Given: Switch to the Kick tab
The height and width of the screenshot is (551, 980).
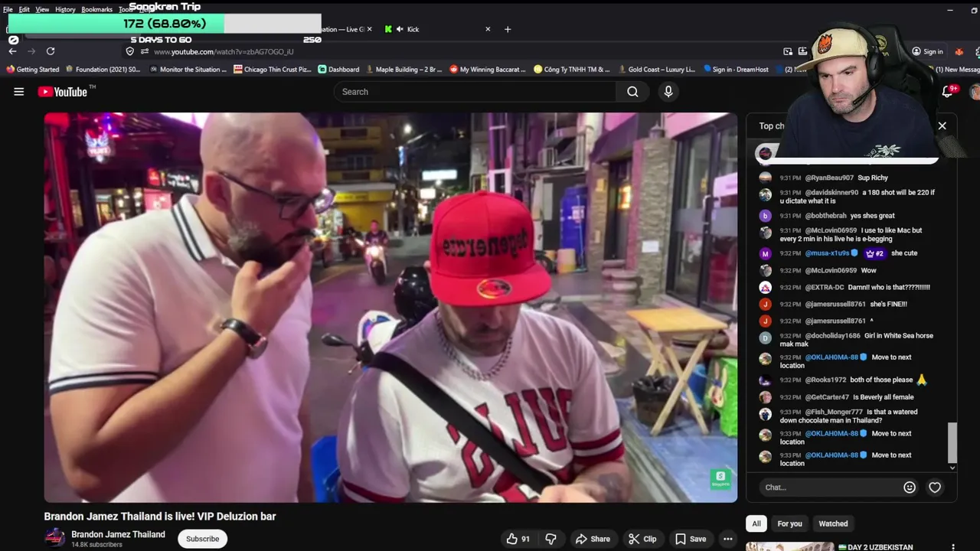Looking at the screenshot, I should point(438,29).
